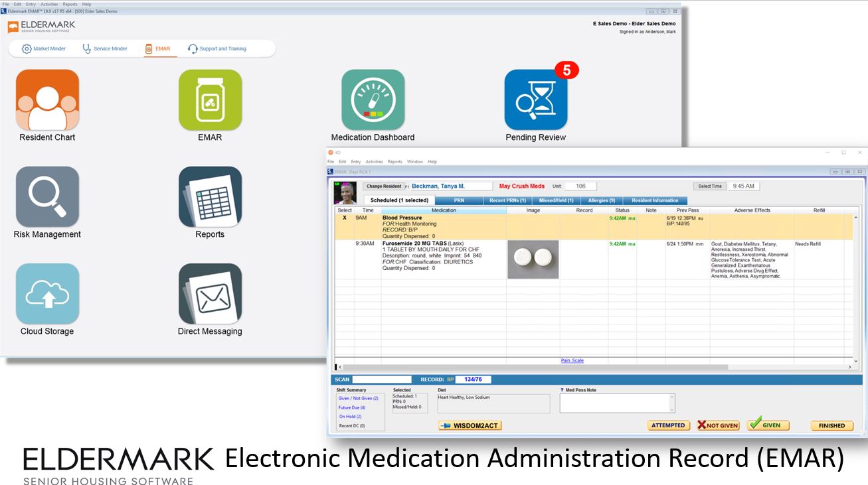Viewport: 868px width, 485px height.
Task: Click the FINISHED button
Action: click(832, 425)
